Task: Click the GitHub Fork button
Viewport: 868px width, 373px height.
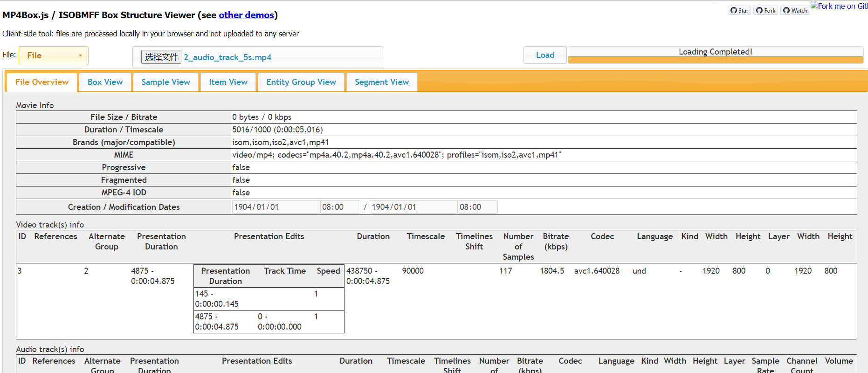Action: point(766,10)
